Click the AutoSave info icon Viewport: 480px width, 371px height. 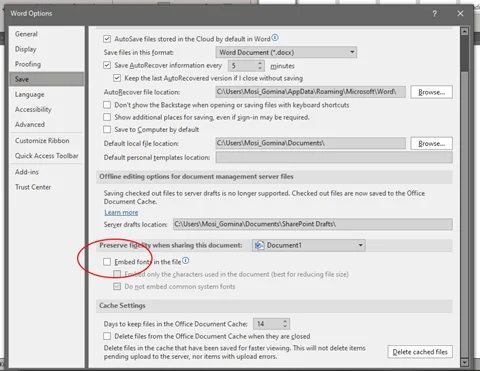[275, 38]
